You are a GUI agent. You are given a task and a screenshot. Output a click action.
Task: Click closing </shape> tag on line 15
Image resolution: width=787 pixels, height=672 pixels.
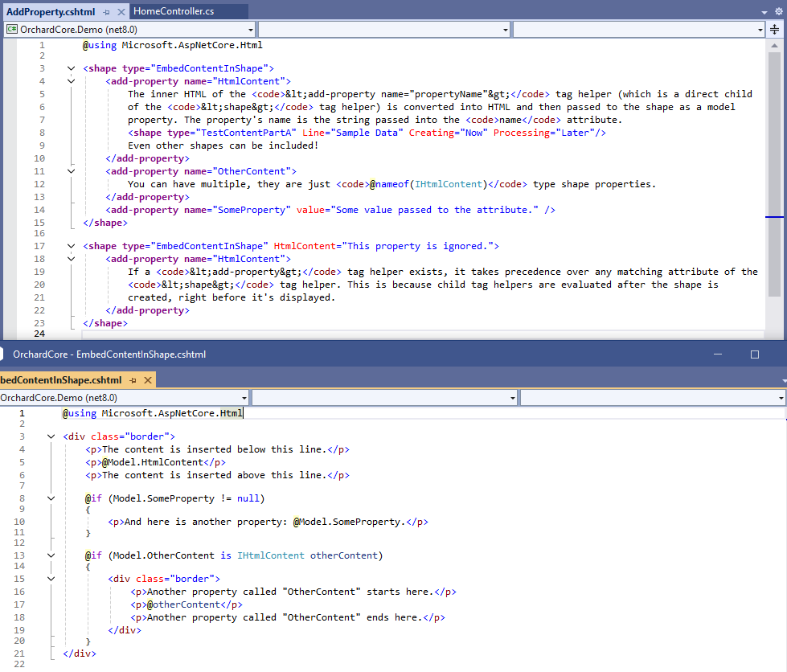click(105, 223)
